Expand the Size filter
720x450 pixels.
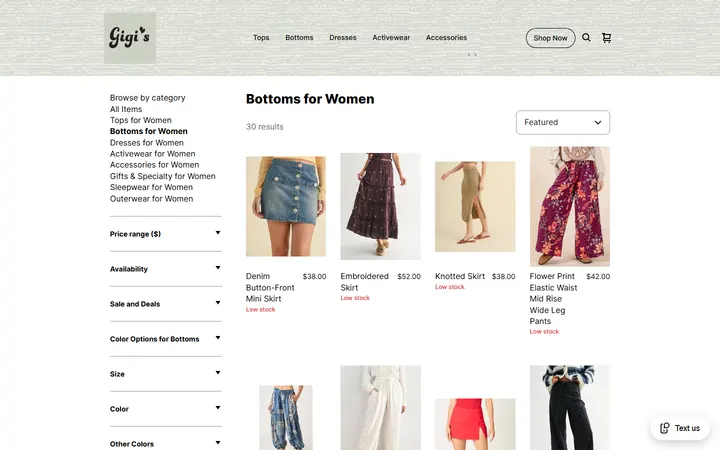click(x=165, y=374)
